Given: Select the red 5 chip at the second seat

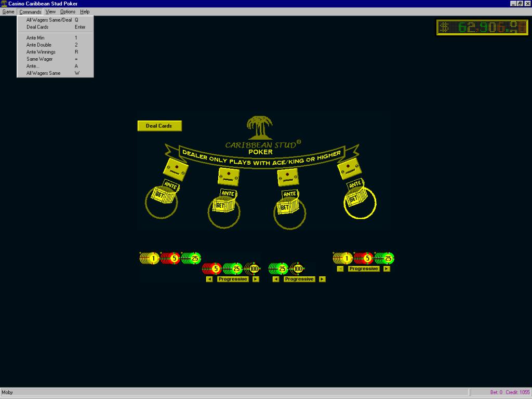Looking at the screenshot, I should (212, 269).
